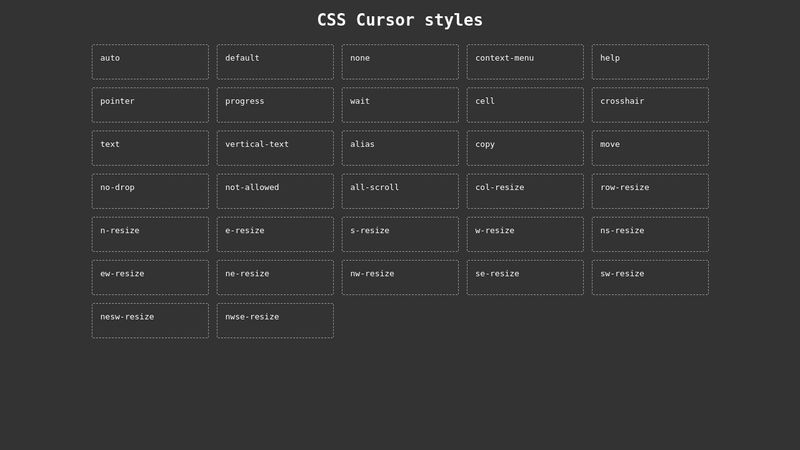Select the "nwse-resize" cursor box
This screenshot has width=800, height=450.
coord(275,321)
